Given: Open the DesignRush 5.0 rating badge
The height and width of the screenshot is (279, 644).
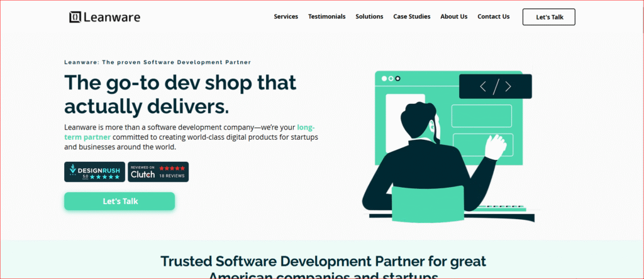Looking at the screenshot, I should pos(94,171).
